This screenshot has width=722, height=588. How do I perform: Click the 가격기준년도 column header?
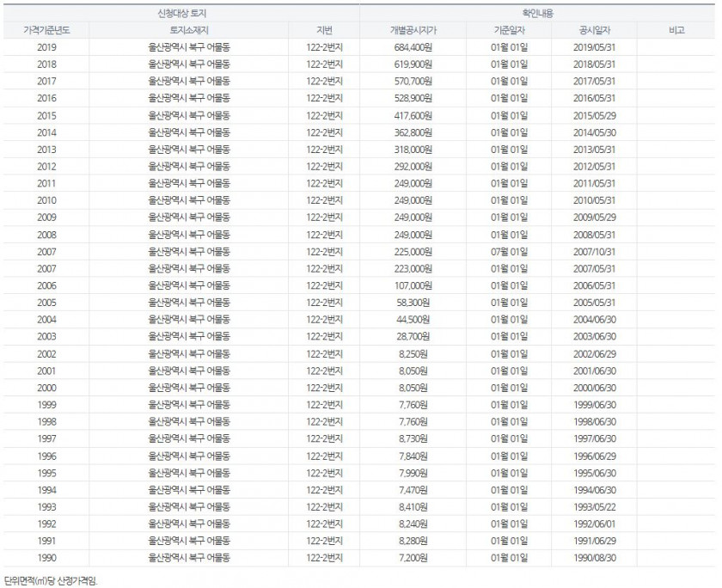[x=46, y=30]
